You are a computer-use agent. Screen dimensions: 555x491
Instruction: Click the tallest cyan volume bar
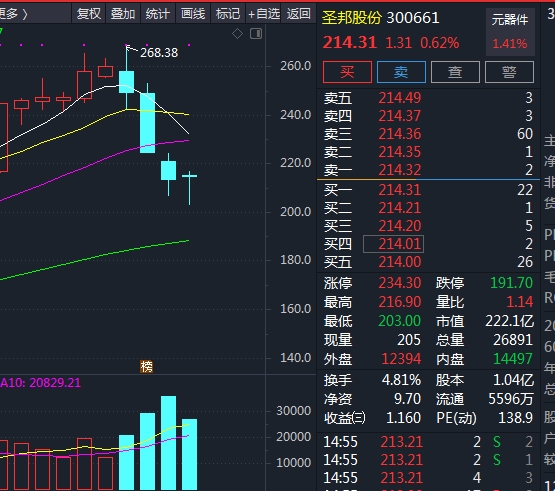168,443
